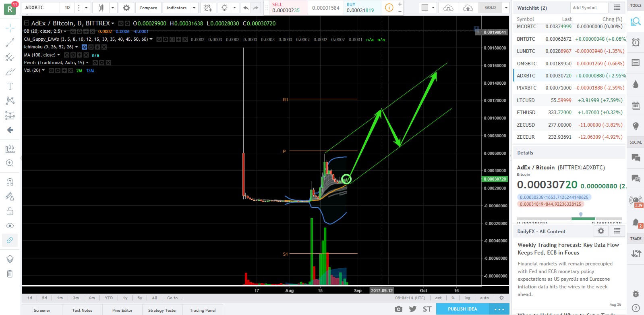Open the Trading Panel tab
This screenshot has width=644, height=315.
[203, 310]
